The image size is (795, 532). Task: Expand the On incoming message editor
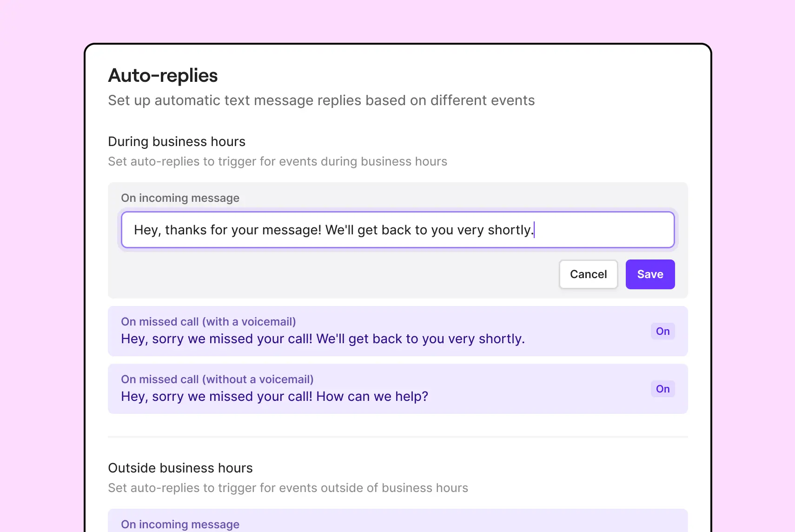click(x=180, y=198)
